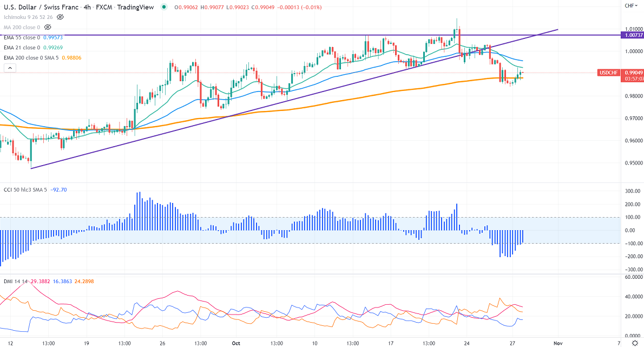
Task: Click the 0.99049 last price countdown label
Action: pos(634,76)
